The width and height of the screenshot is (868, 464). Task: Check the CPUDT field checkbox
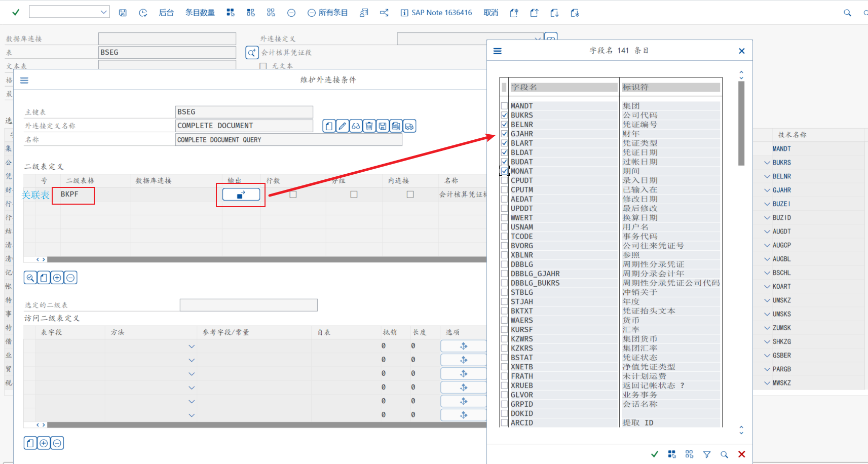point(504,180)
